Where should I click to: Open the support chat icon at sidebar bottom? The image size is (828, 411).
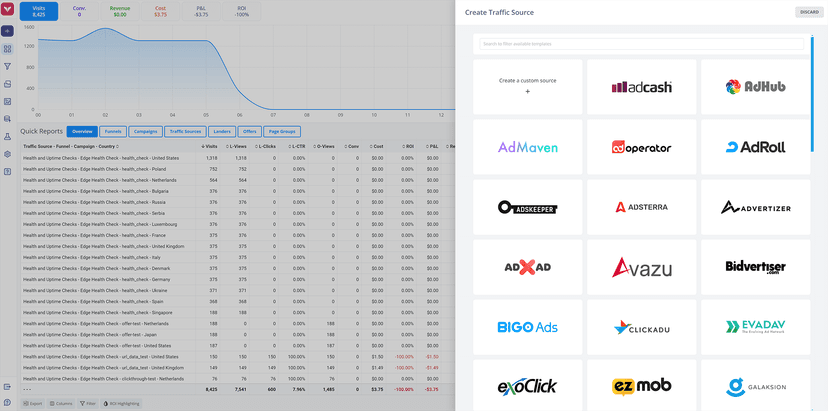coord(7,403)
